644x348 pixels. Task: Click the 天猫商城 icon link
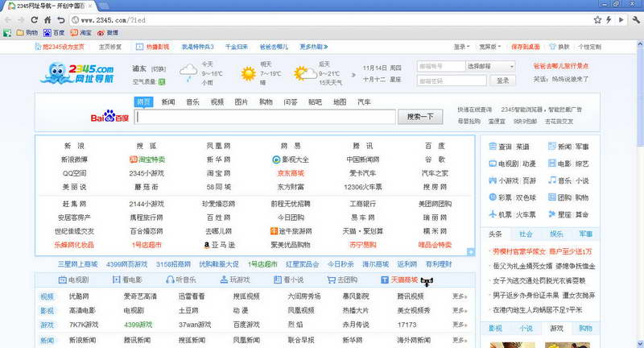click(x=398, y=280)
